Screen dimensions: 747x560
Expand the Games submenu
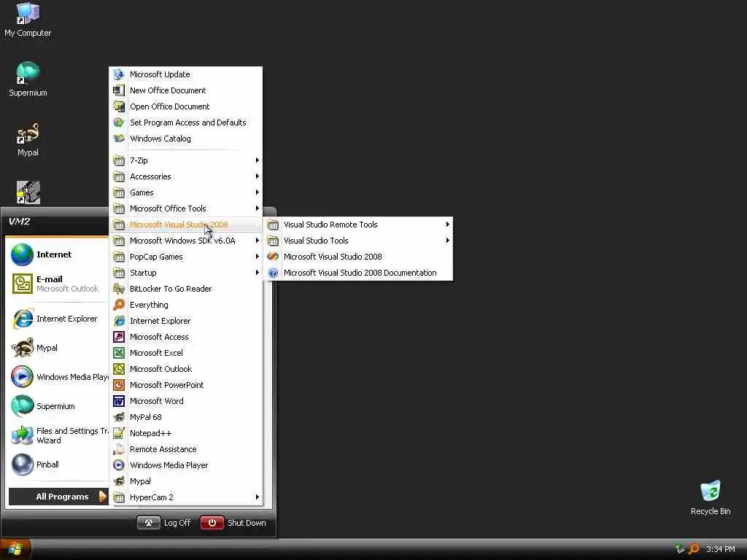click(x=186, y=192)
